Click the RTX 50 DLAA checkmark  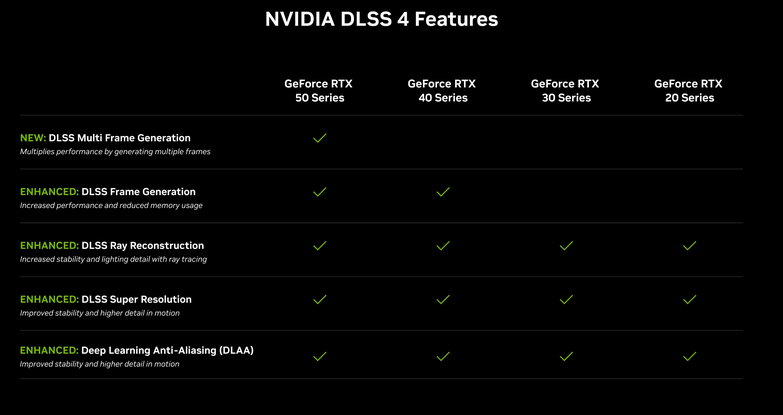tap(320, 356)
